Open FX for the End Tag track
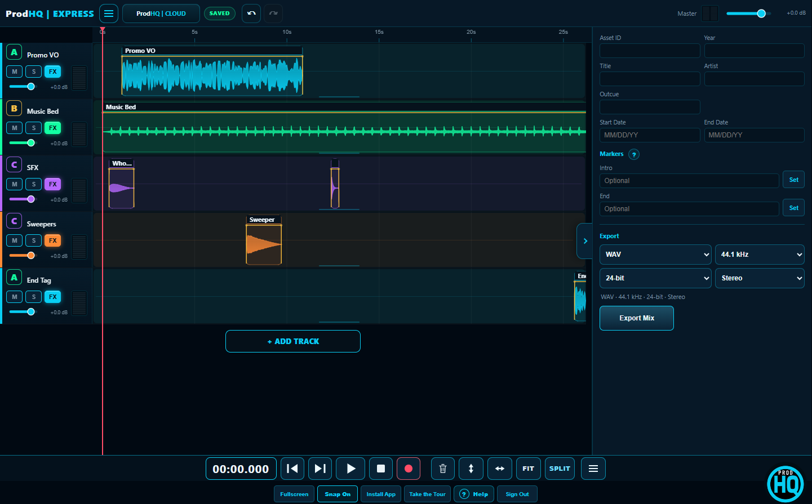Screen dimensions: 812x504 point(53,297)
